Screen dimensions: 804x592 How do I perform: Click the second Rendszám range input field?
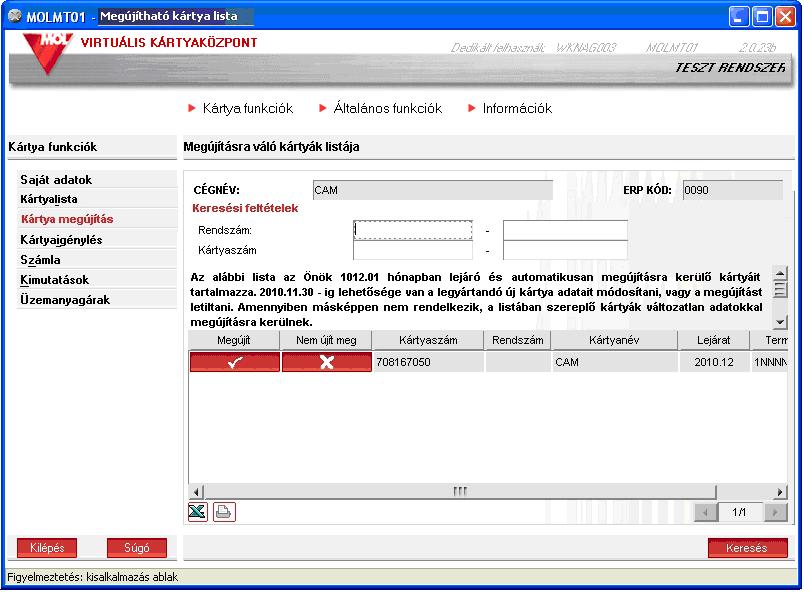pos(565,230)
